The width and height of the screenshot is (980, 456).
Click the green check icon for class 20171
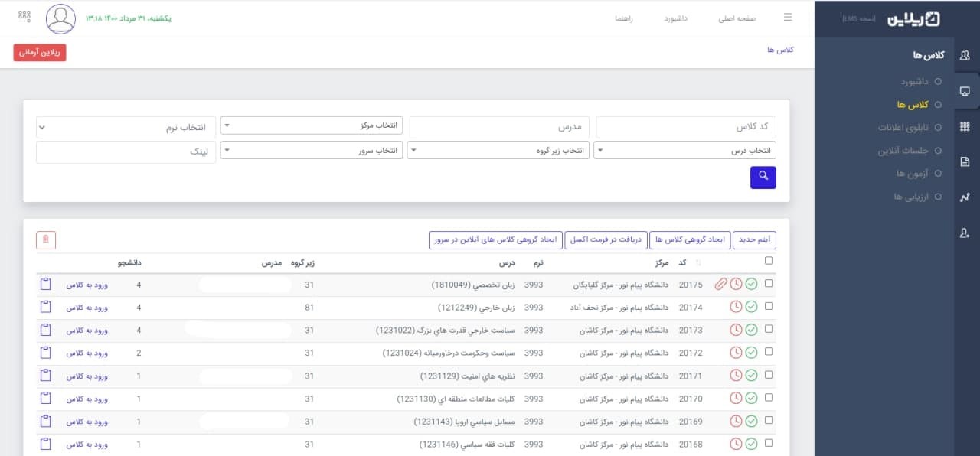pos(751,376)
